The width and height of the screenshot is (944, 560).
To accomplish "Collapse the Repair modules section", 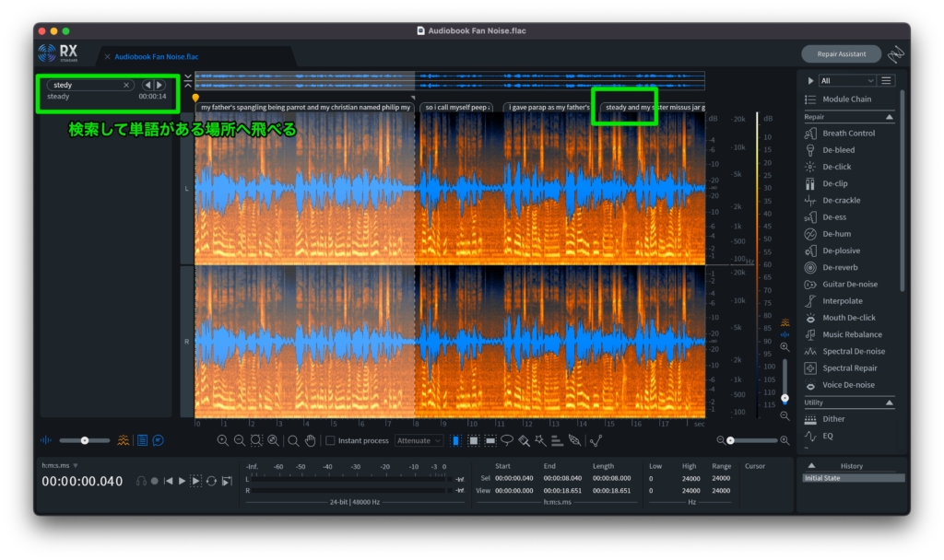I will point(890,118).
